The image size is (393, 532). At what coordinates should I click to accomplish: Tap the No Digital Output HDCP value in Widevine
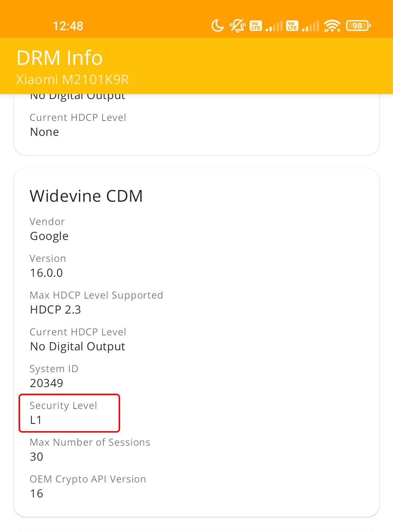[78, 347]
